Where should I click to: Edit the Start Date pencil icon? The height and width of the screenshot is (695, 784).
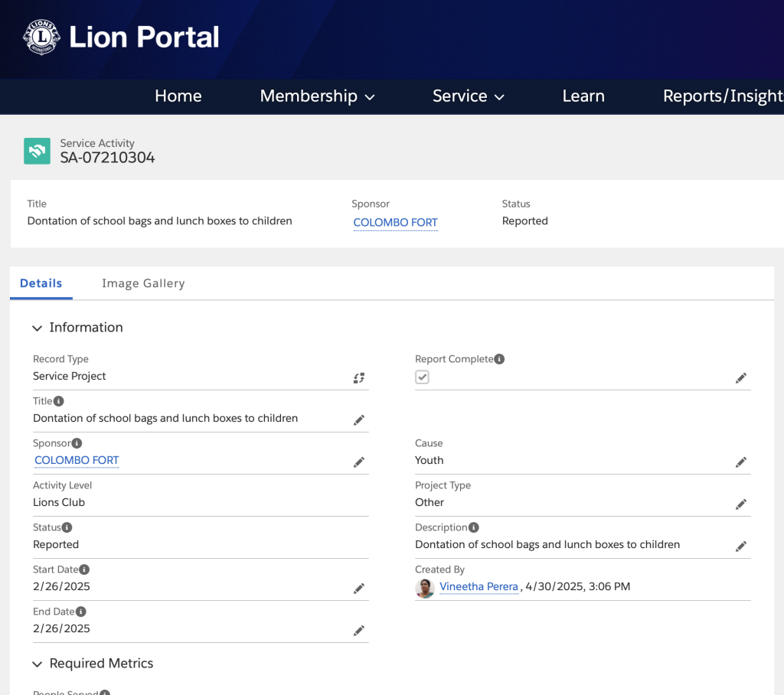coord(359,589)
